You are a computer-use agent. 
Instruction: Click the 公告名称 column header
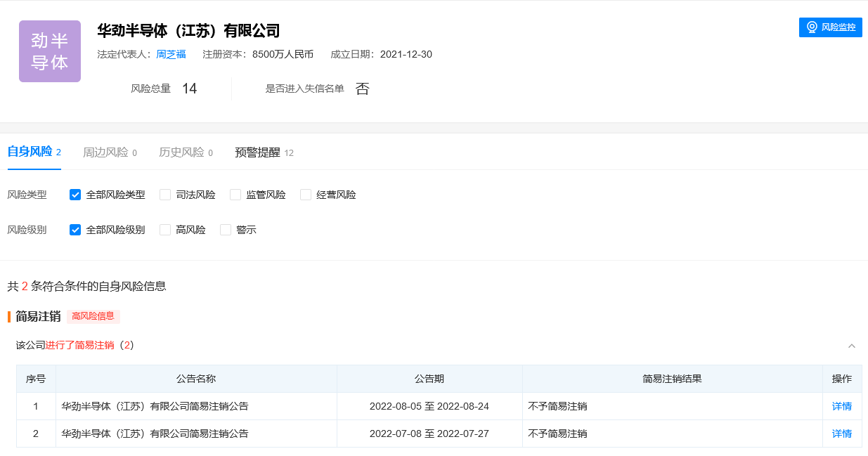click(196, 379)
